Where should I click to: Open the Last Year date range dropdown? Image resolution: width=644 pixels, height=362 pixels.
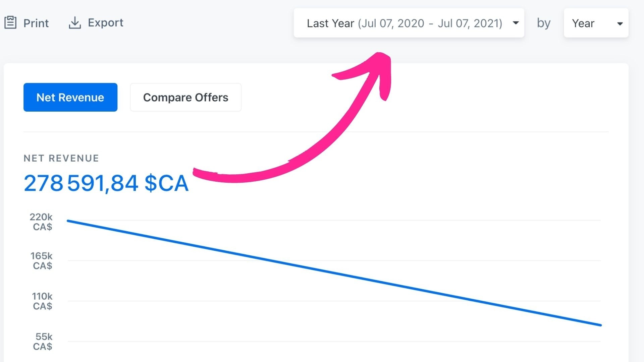click(x=404, y=23)
